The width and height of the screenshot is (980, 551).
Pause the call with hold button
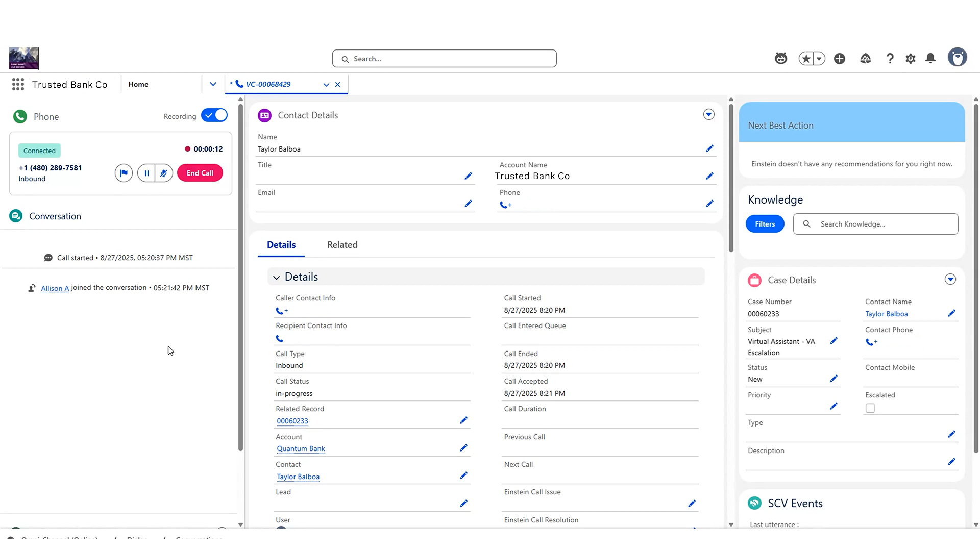point(146,173)
